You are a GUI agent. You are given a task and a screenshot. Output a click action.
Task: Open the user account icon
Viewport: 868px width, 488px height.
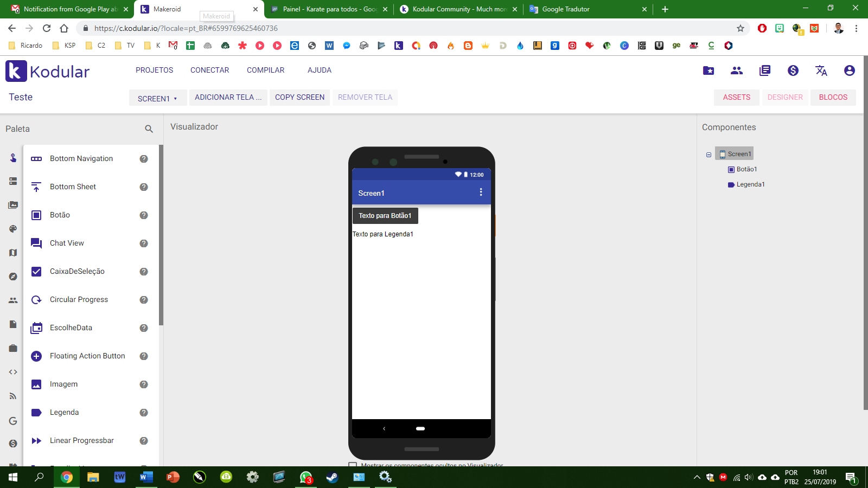click(x=850, y=70)
